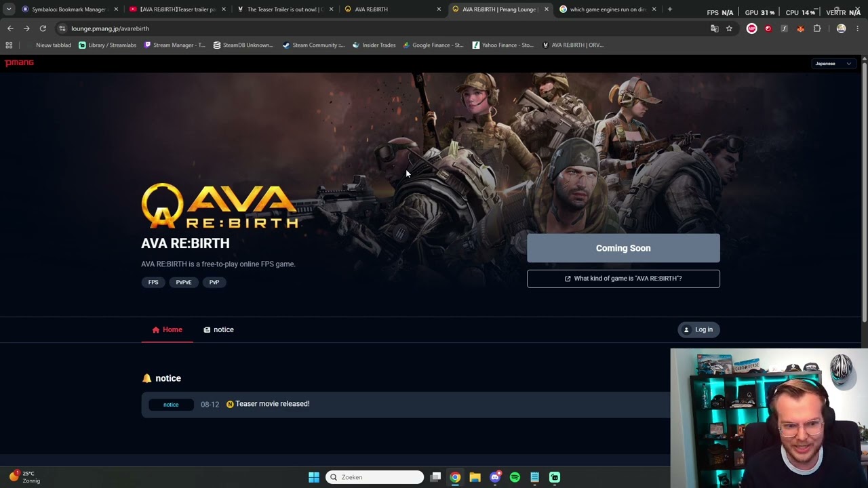Open Discord from the taskbar
868x488 pixels.
(x=495, y=477)
